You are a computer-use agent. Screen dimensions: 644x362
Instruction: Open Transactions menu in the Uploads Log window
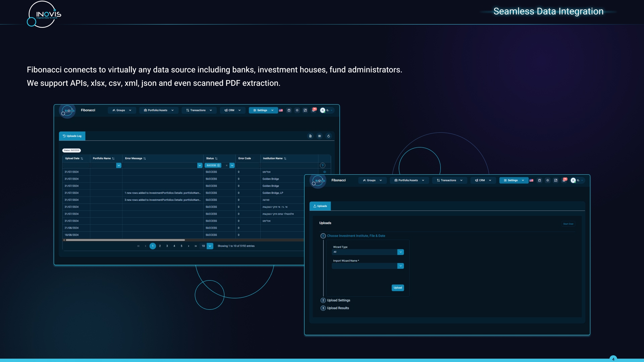(x=199, y=110)
